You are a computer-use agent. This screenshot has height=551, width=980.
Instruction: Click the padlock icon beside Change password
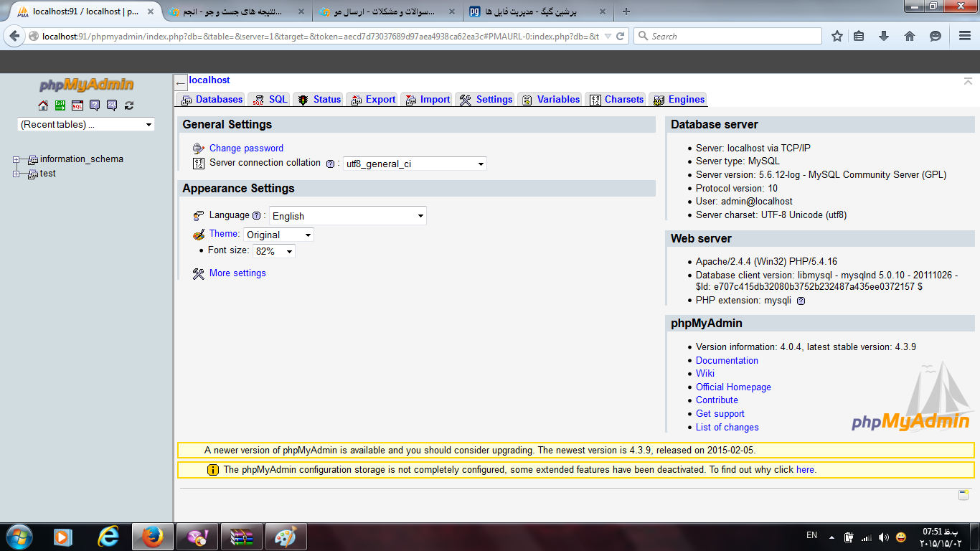(199, 149)
